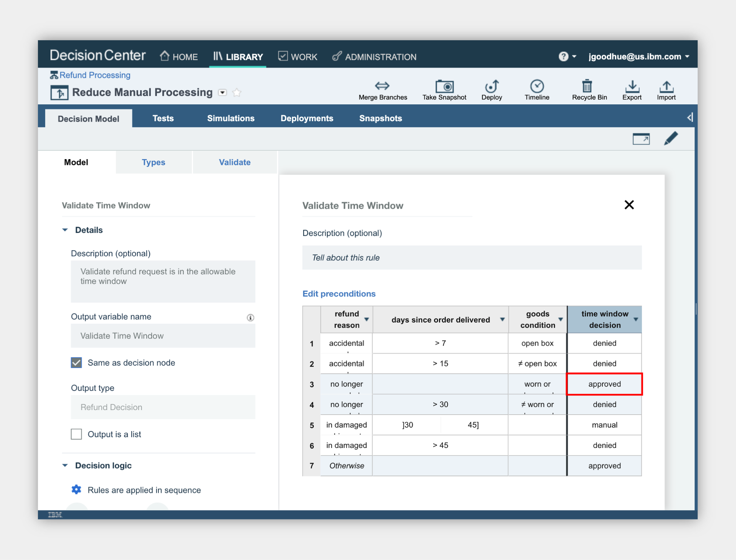This screenshot has height=560, width=736.
Task: Open the user account dropdown
Action: 639,57
